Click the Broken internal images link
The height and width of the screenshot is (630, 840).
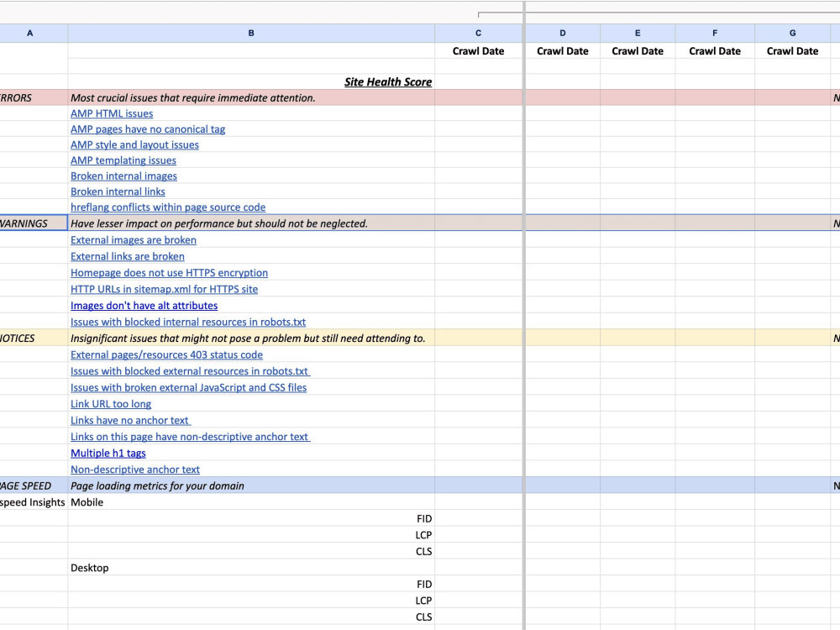click(x=123, y=176)
